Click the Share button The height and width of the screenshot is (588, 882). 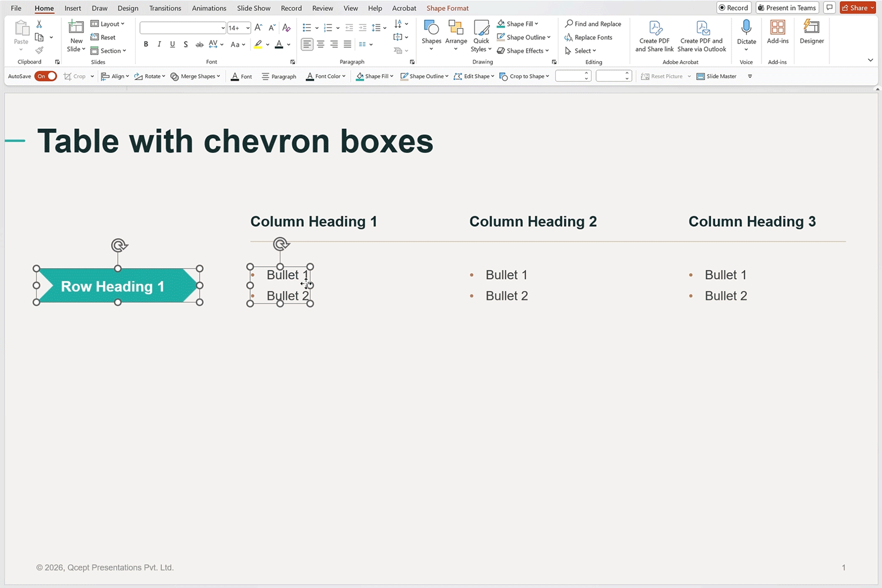coord(858,8)
